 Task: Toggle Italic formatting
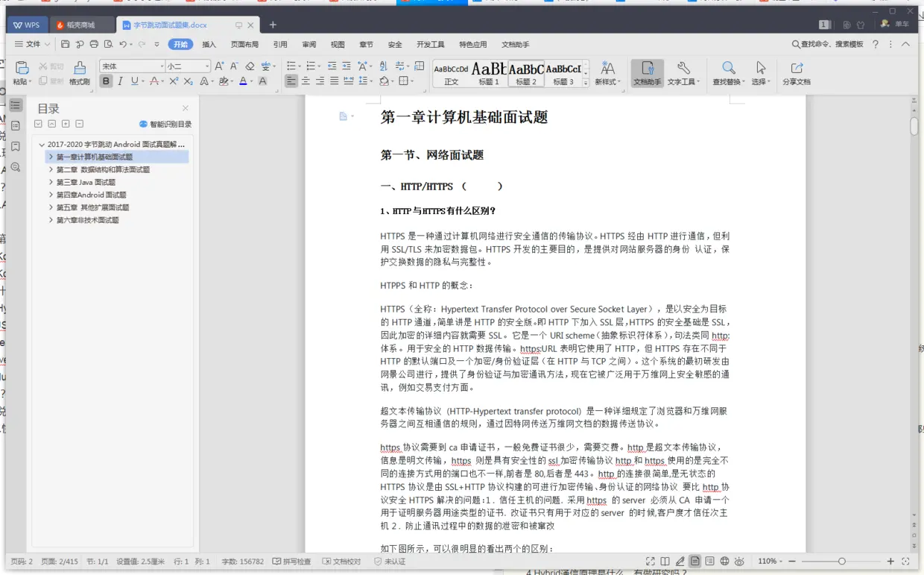coord(121,81)
